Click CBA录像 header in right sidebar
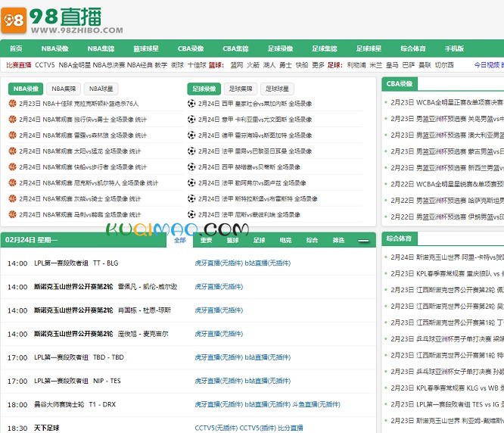 click(400, 84)
